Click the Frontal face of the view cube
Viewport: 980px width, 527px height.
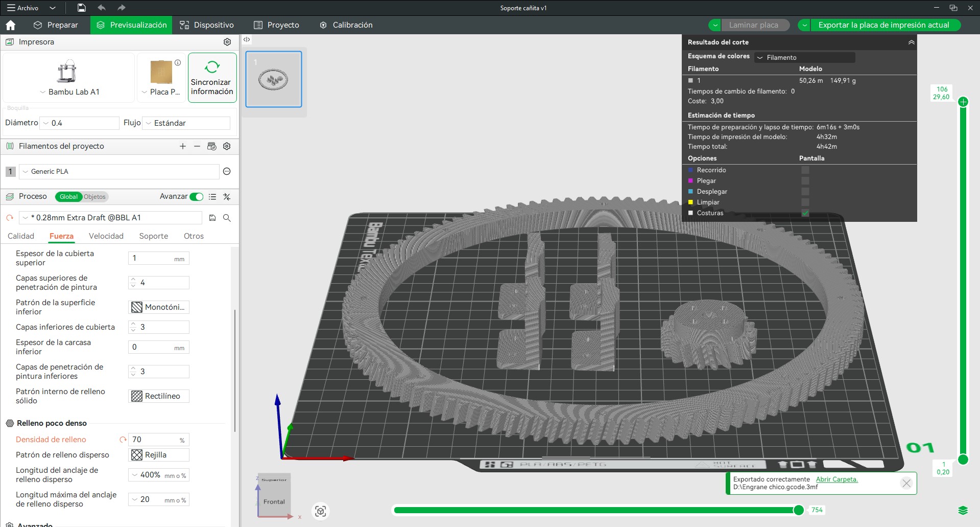[274, 502]
